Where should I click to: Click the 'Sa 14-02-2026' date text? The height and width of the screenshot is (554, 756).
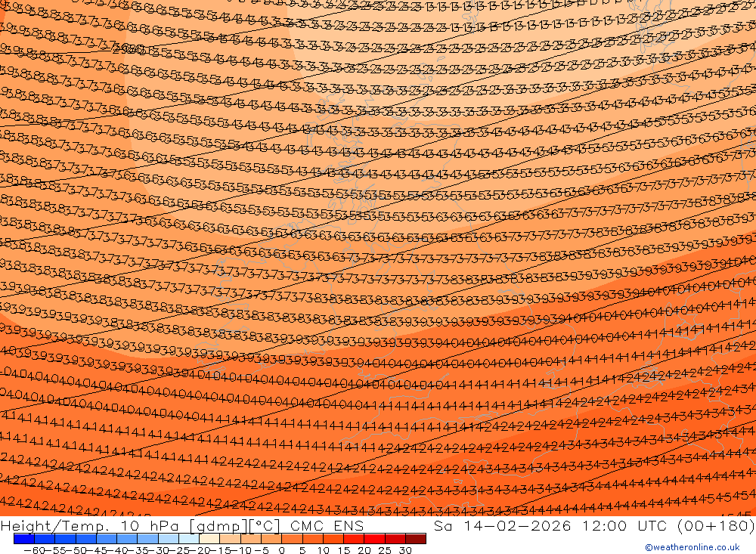click(x=503, y=525)
